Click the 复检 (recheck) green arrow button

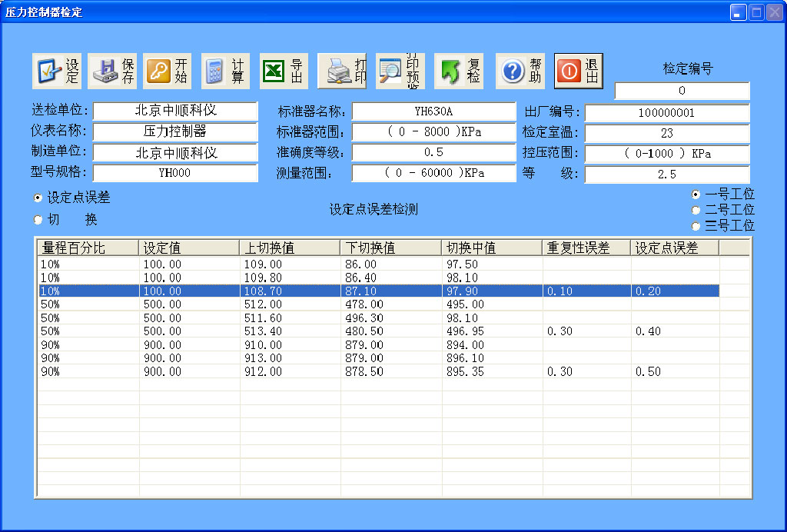pos(459,71)
